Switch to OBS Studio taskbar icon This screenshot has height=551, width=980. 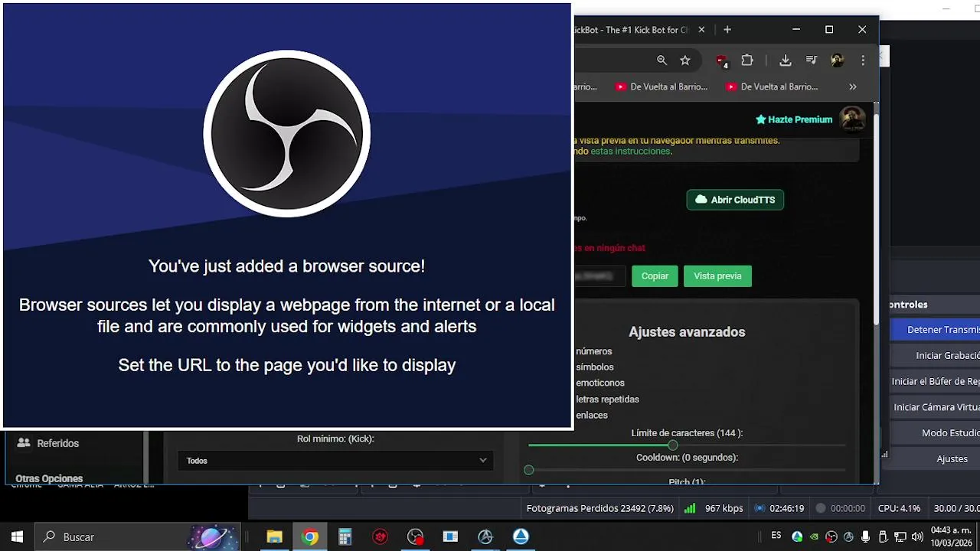pos(416,536)
